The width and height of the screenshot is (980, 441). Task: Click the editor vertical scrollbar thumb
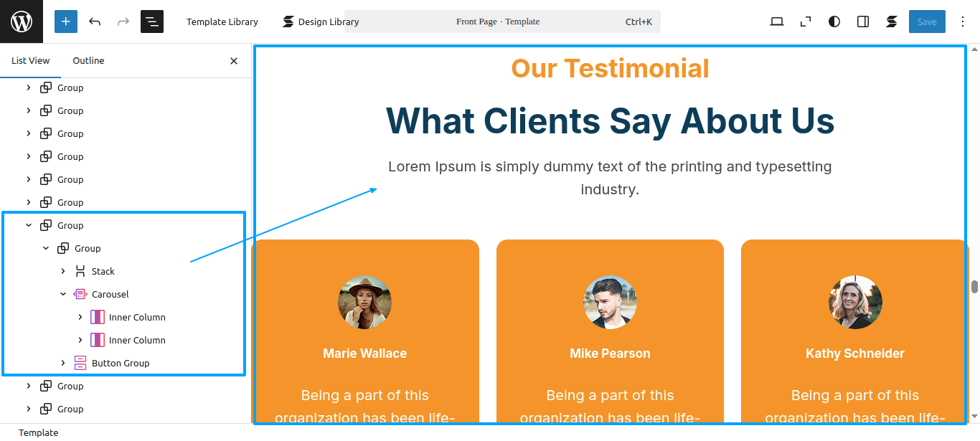point(975,287)
